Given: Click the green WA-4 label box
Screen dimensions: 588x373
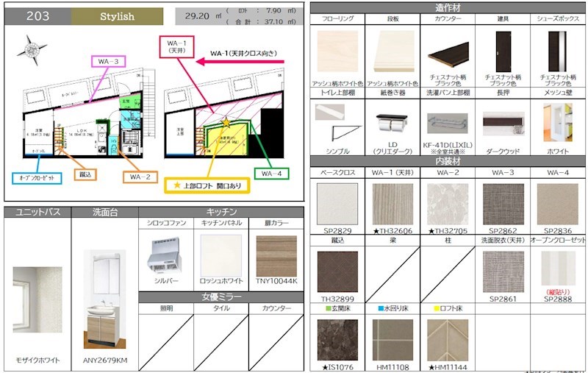Looking at the screenshot, I should (271, 173).
